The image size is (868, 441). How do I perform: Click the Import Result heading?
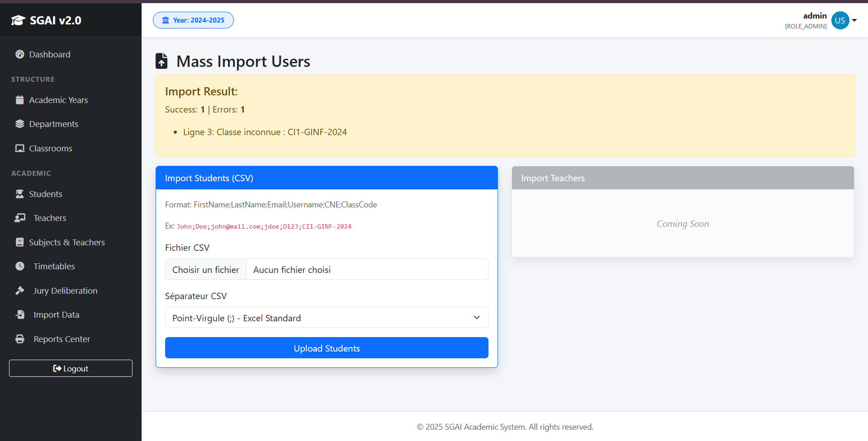(201, 91)
